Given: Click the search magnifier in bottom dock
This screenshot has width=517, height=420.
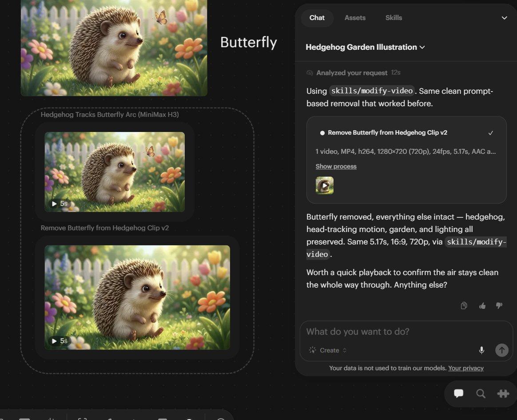Looking at the screenshot, I should pyautogui.click(x=481, y=393).
